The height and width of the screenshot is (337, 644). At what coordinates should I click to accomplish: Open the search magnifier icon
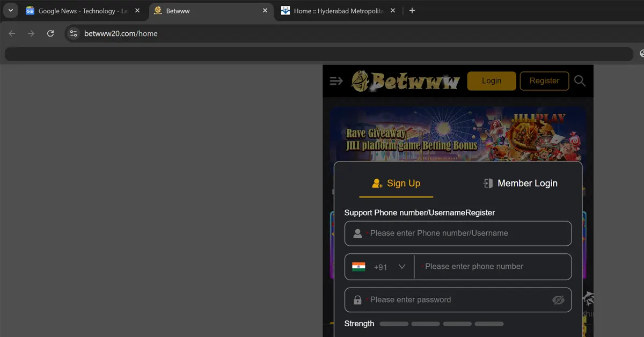580,81
